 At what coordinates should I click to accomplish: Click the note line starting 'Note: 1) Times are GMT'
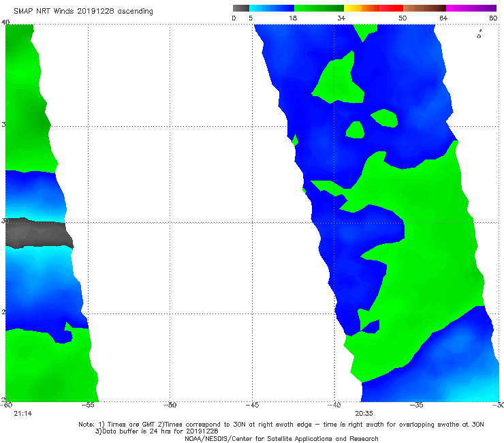point(281,425)
